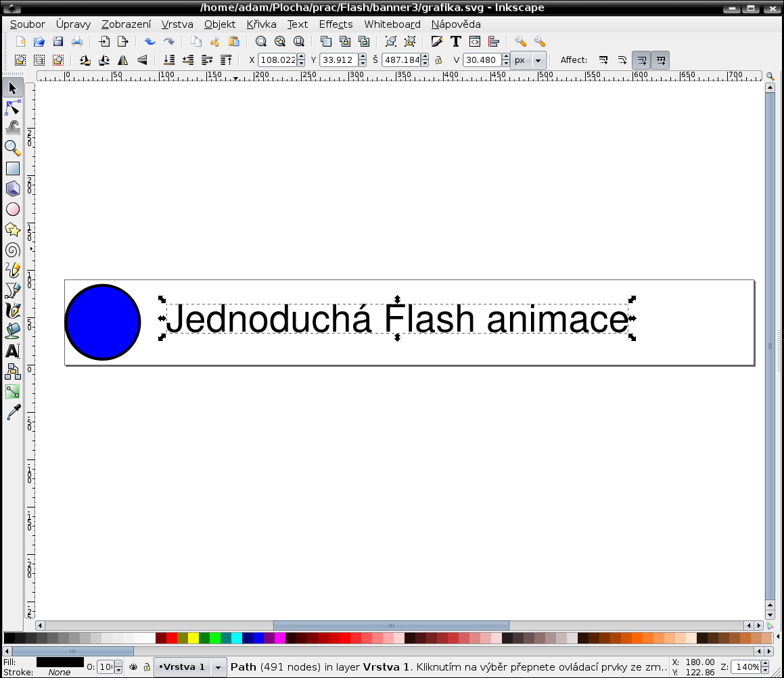Select the Rectangle tool

[x=12, y=168]
